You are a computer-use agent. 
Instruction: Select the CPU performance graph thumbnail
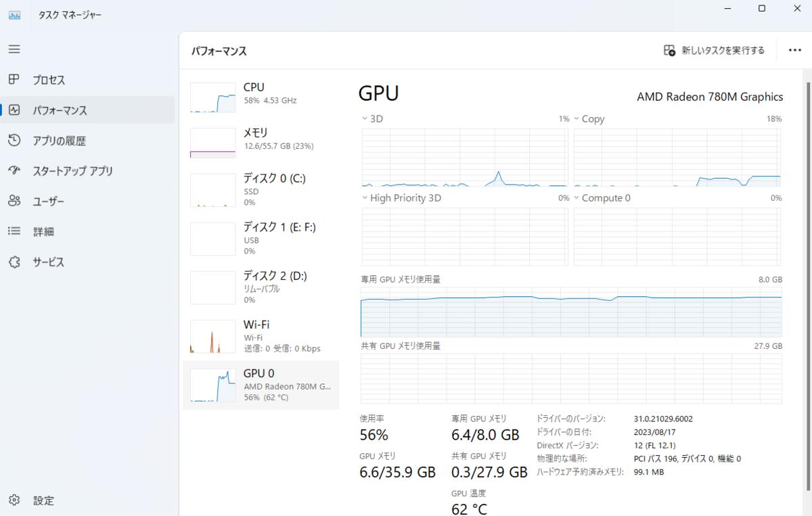point(212,97)
